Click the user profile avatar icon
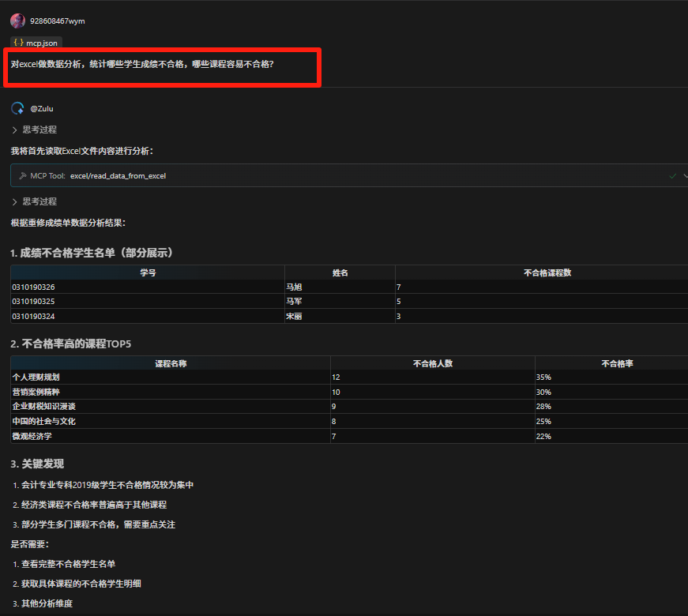 (17, 21)
